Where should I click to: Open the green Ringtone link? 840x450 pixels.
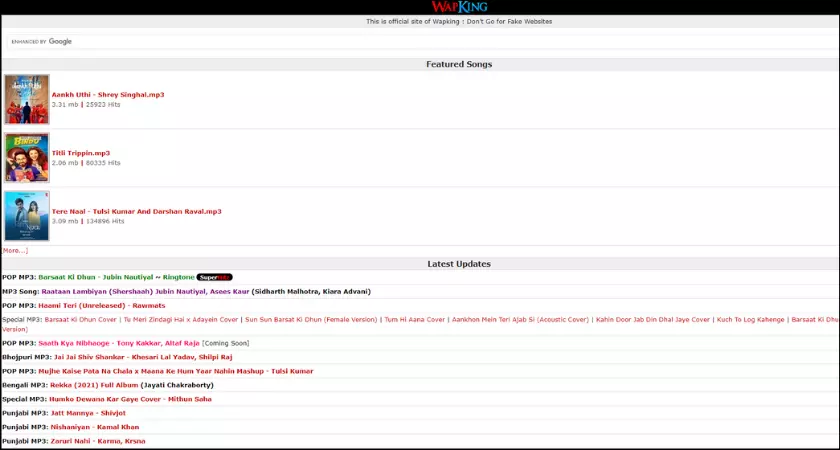[x=178, y=278]
